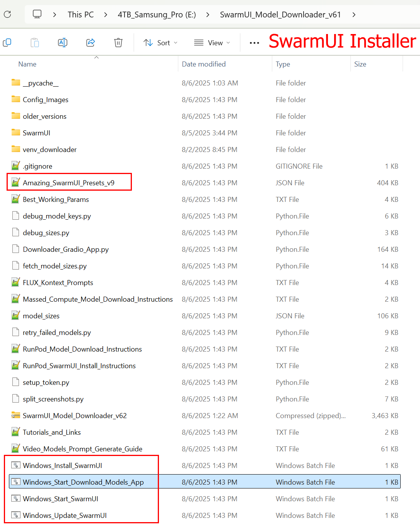Select the Massed_Compute_Model_Download_Instructions file name
This screenshot has height=526, width=420.
(98, 299)
